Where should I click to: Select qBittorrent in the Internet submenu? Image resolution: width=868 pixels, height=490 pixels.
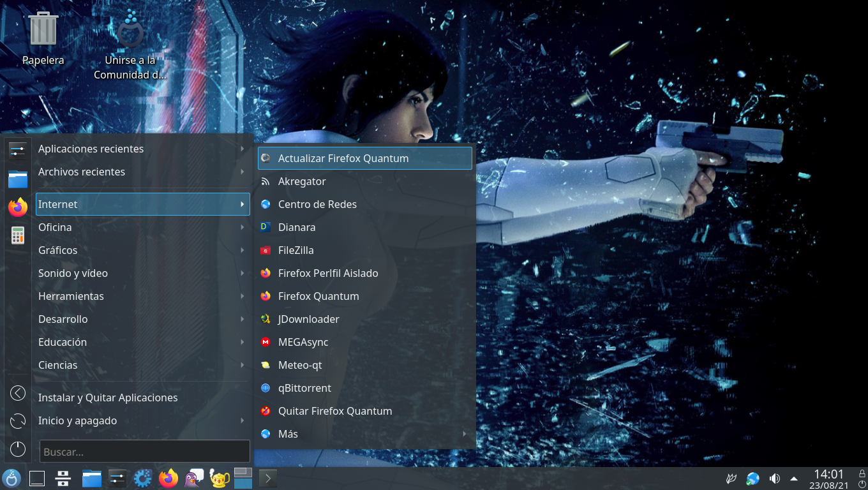tap(304, 388)
